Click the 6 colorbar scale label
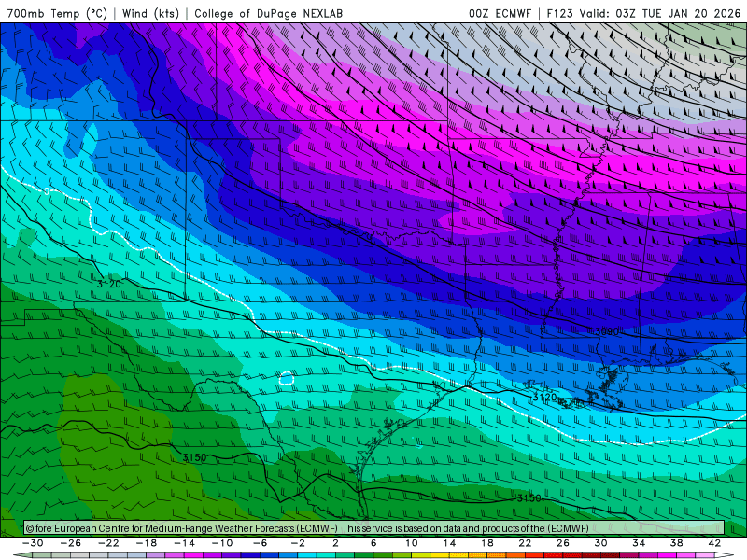The image size is (747, 560). pos(373,543)
